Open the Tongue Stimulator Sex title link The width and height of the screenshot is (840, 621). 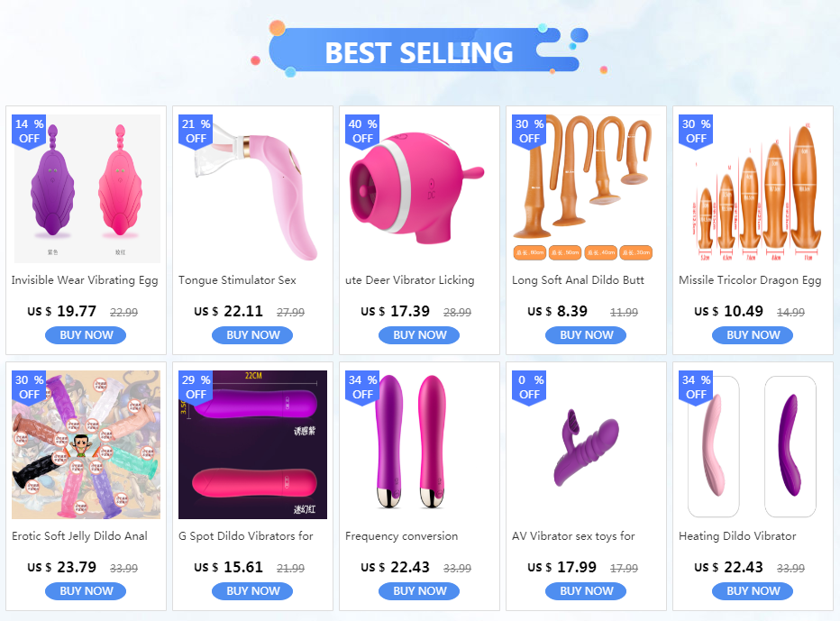237,280
